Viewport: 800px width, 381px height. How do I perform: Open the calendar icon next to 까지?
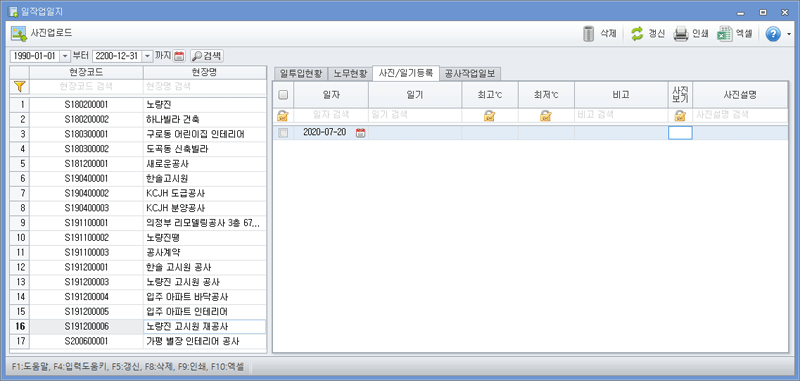click(x=179, y=56)
